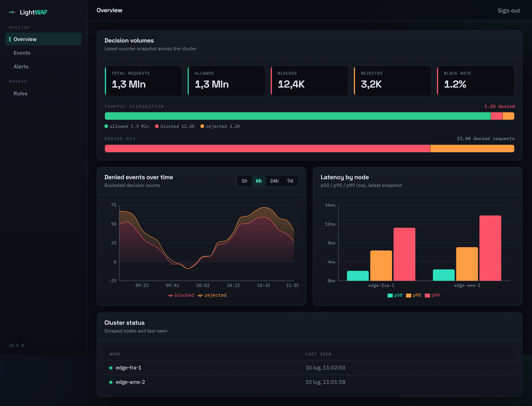The width and height of the screenshot is (532, 406).
Task: Click 'Latency by node' heading
Action: pos(345,177)
